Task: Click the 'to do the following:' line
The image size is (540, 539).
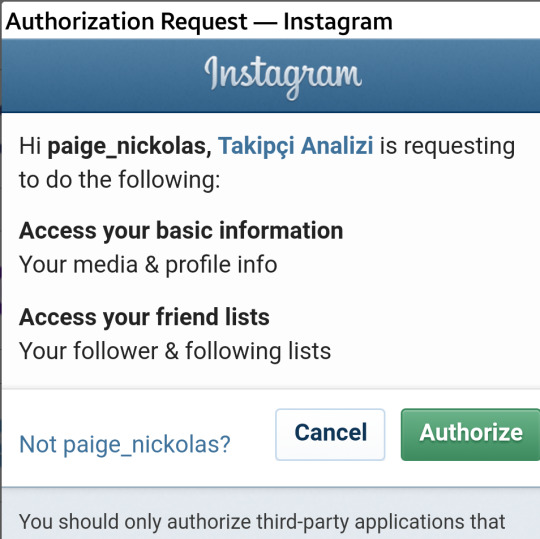Action: [120, 180]
